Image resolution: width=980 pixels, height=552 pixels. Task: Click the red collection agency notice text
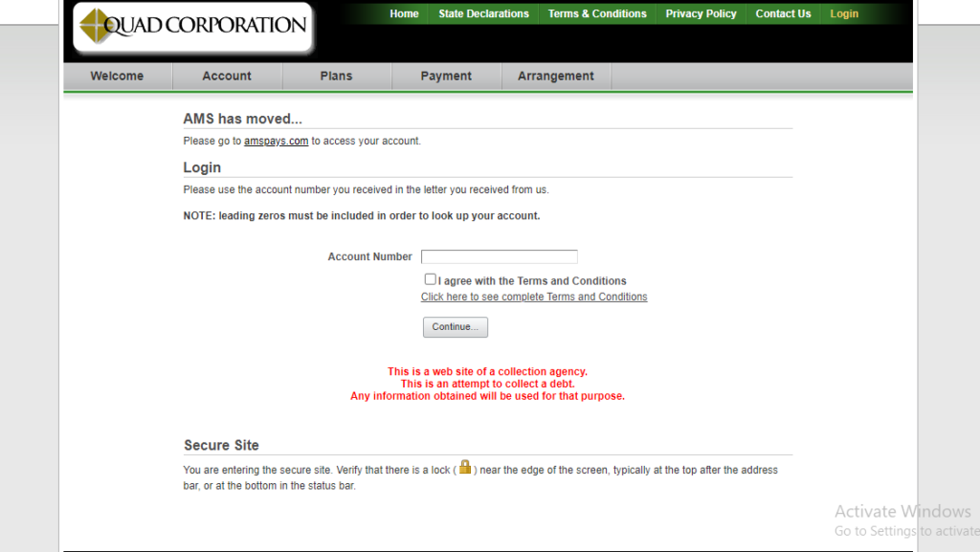tap(487, 384)
